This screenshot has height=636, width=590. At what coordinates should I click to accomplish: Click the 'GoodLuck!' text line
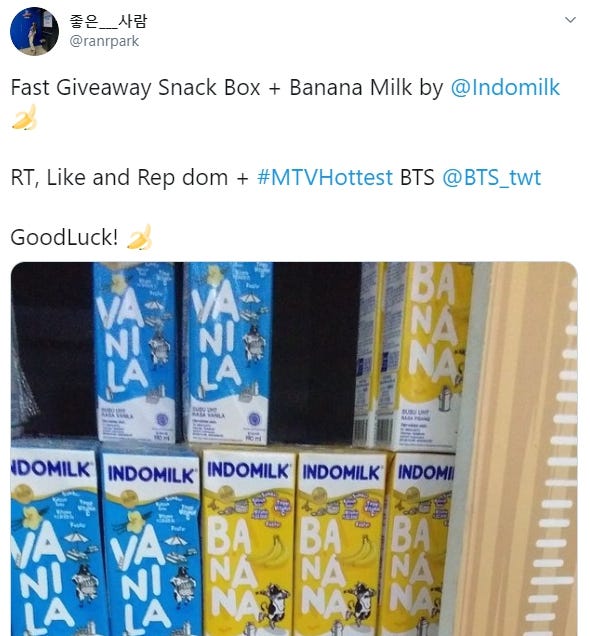pos(64,237)
